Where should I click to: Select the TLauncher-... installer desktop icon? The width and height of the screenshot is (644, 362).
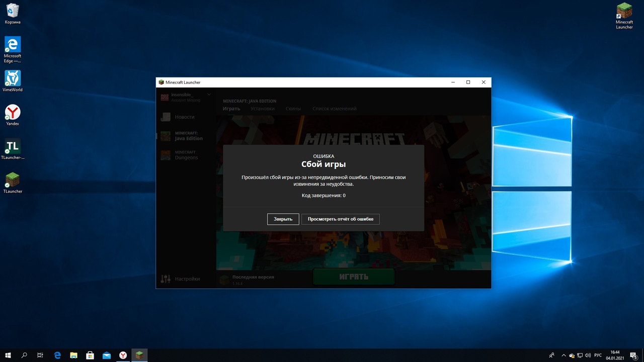[x=13, y=149]
